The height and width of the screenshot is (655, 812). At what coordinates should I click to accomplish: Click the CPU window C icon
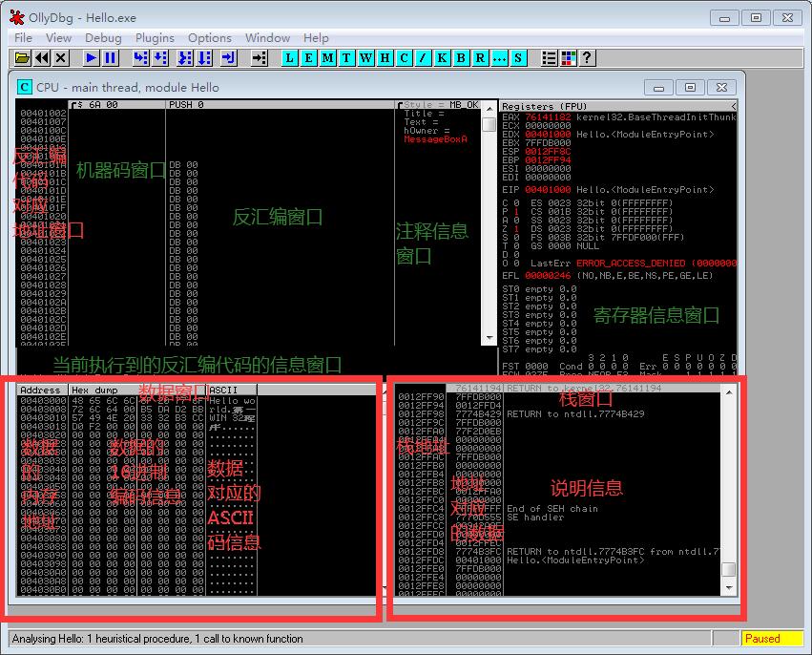[x=25, y=87]
